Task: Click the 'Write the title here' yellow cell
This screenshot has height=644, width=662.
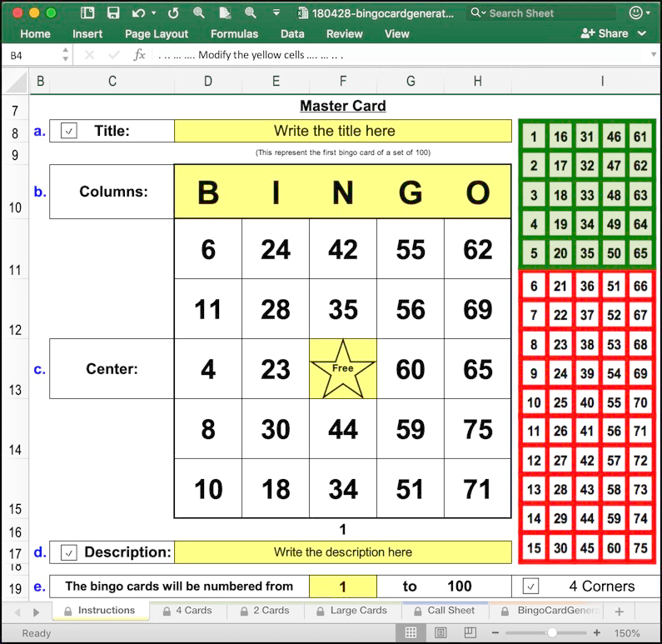Action: pos(343,131)
